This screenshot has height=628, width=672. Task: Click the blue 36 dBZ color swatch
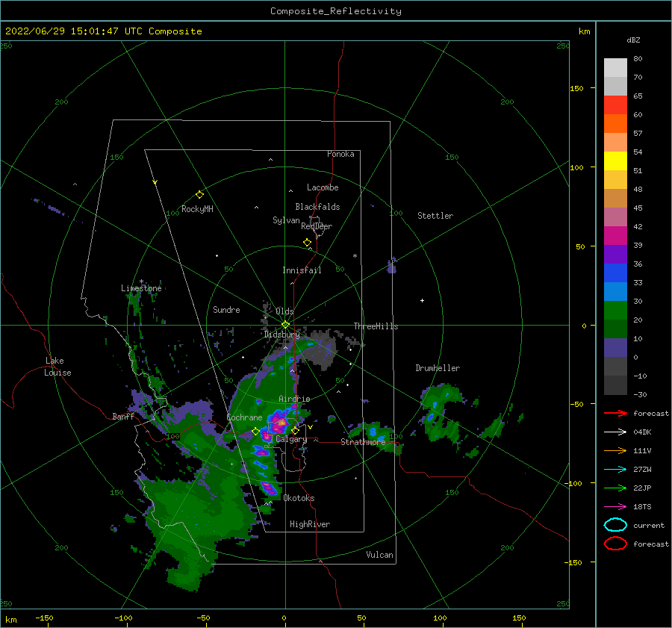(x=615, y=273)
